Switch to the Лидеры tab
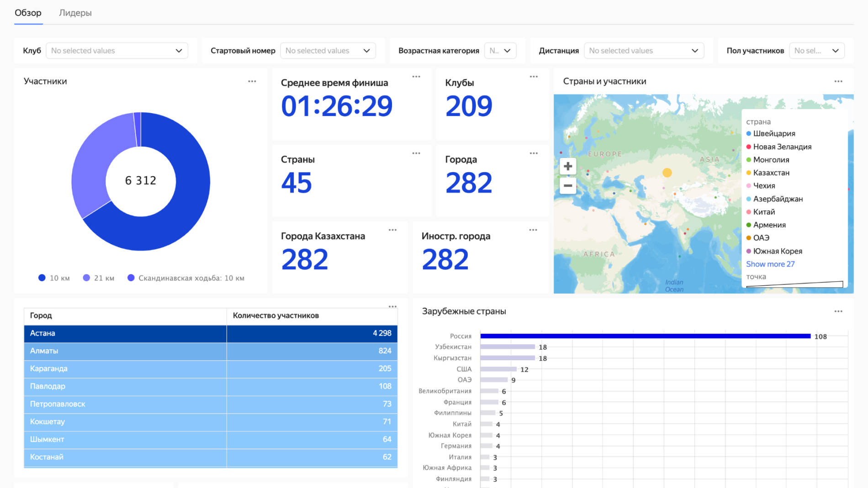This screenshot has width=868, height=488. click(75, 13)
